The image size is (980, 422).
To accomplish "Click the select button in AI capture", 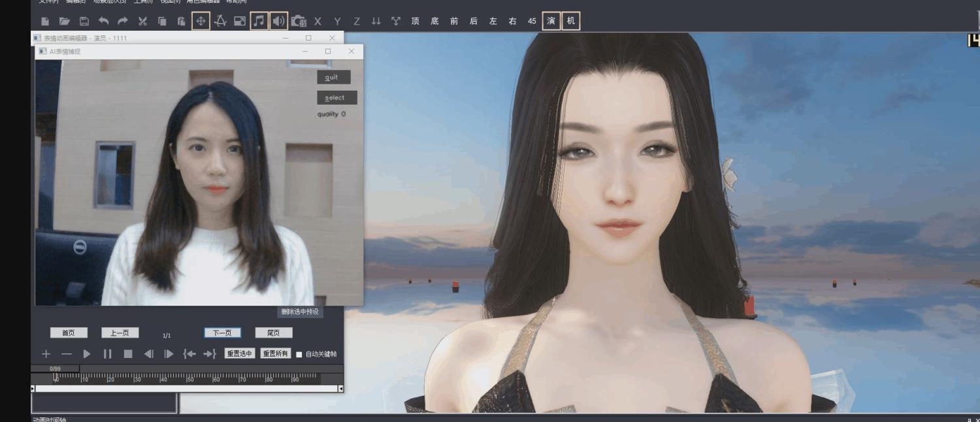I will pyautogui.click(x=336, y=98).
